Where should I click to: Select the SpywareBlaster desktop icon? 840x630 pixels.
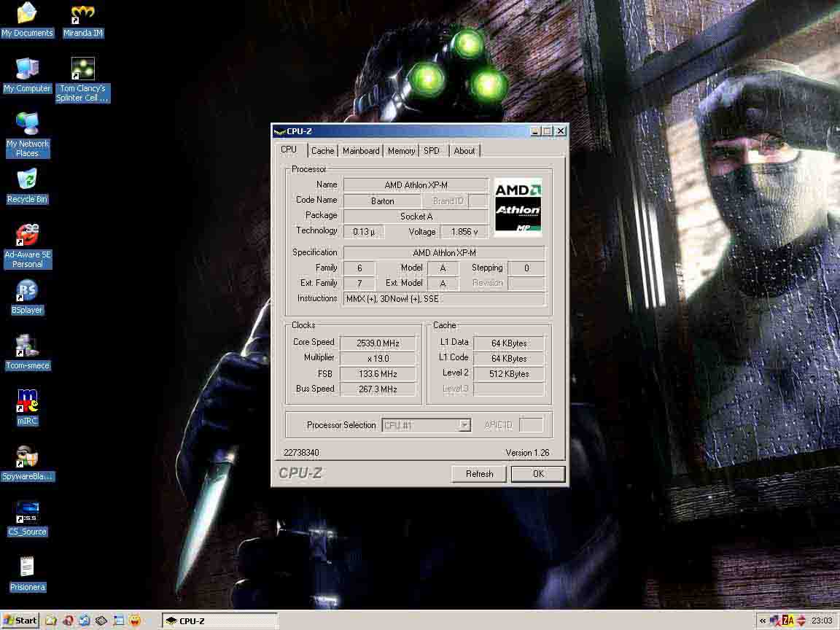27,457
